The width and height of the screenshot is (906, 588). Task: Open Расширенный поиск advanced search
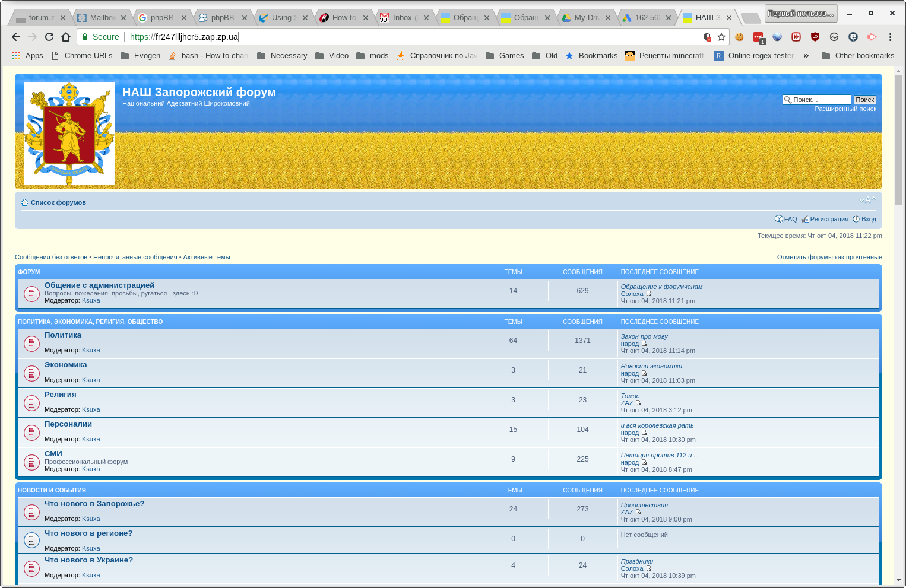845,109
